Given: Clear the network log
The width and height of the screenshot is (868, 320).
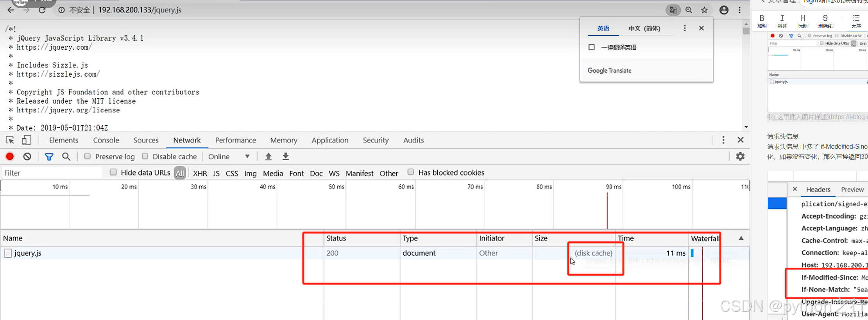Looking at the screenshot, I should pyautogui.click(x=27, y=156).
